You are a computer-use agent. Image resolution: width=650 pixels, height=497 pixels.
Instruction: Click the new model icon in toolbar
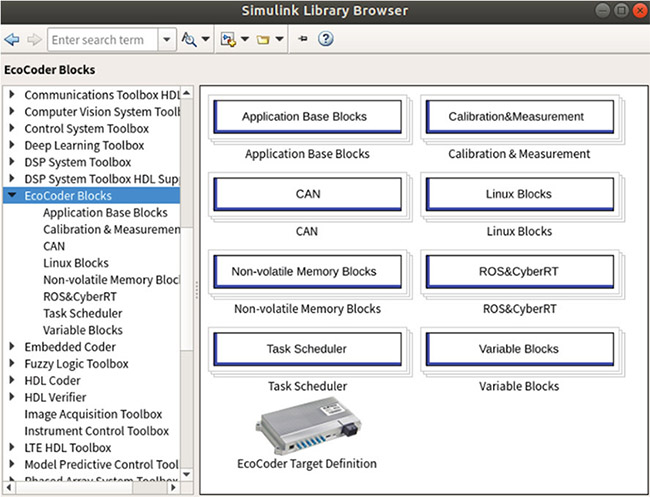click(228, 39)
